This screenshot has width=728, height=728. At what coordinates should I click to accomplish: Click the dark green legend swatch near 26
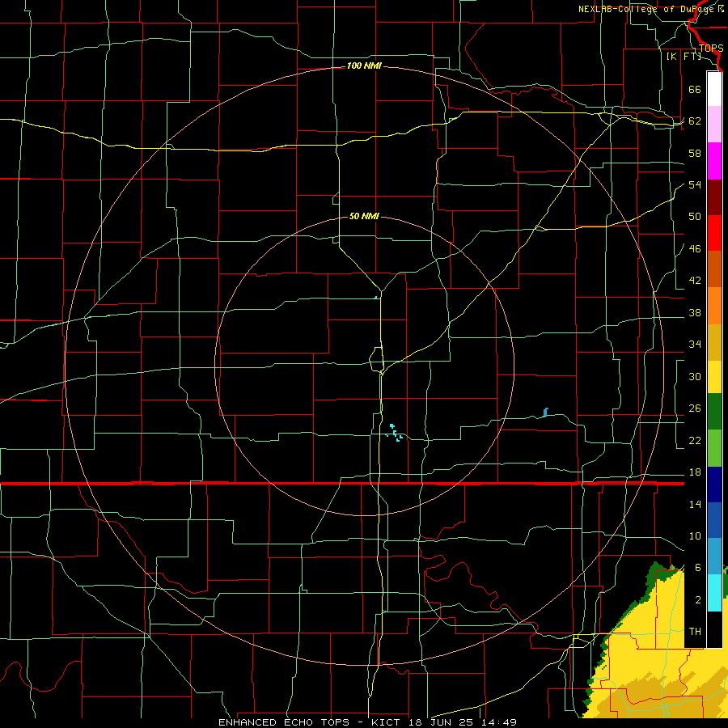[x=714, y=412]
